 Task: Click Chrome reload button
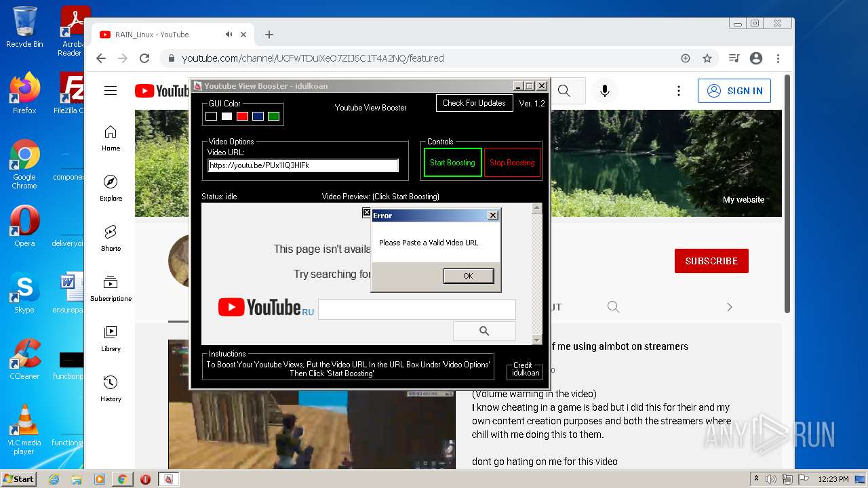click(x=144, y=58)
